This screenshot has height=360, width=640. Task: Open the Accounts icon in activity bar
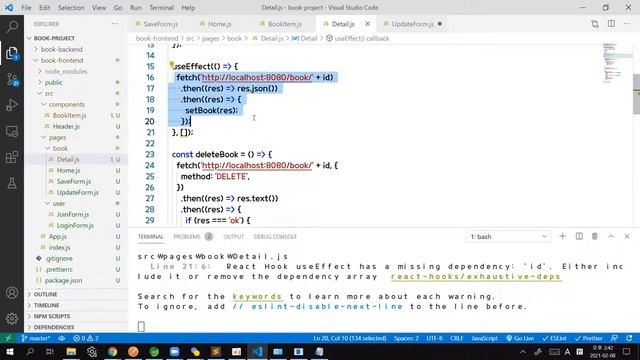[x=12, y=293]
